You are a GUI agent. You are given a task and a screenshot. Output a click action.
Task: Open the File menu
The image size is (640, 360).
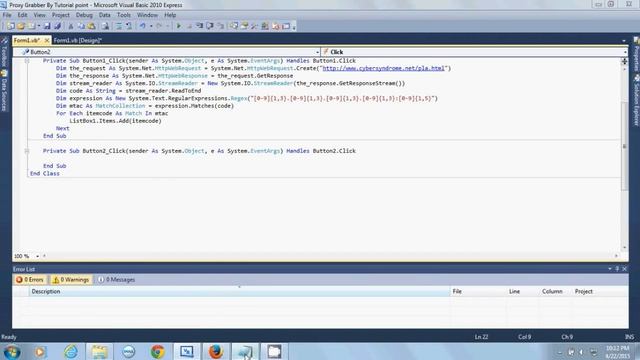(x=7, y=15)
